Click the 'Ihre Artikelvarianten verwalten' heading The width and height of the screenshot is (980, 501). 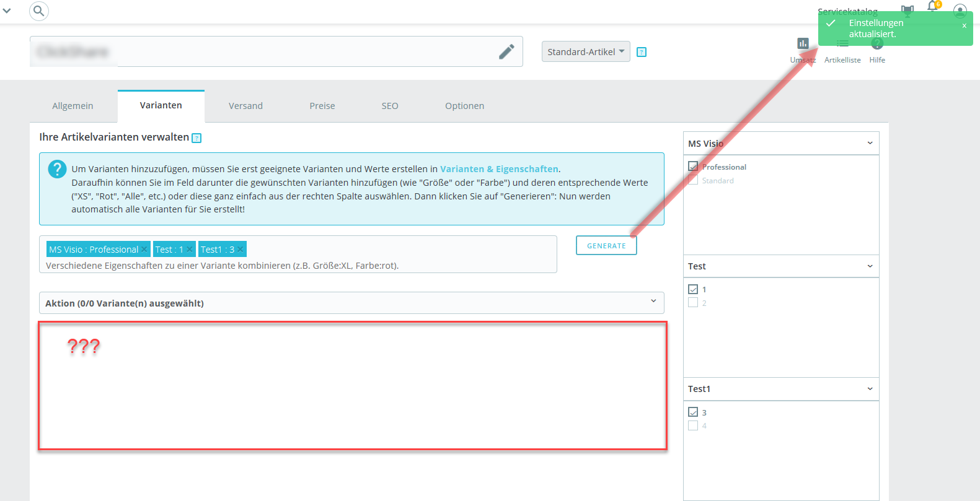[x=114, y=137]
